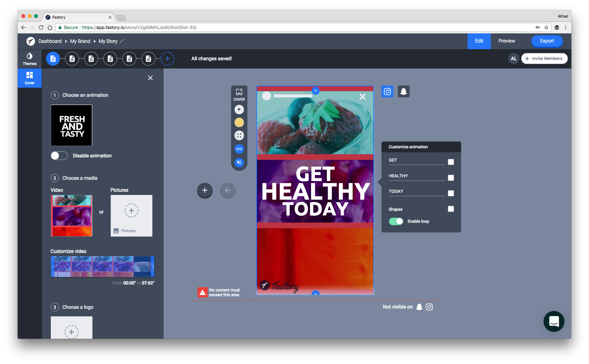
Task: Click the fullscreen expand icon on cover toolbar
Action: point(239,135)
